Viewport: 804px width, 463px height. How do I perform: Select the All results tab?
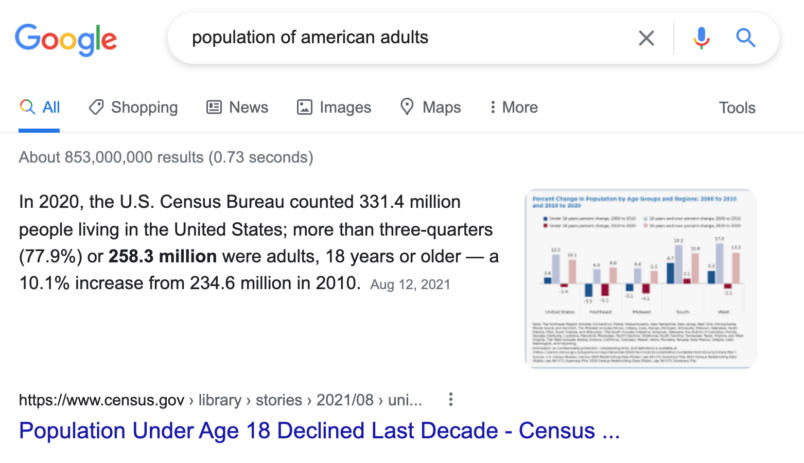point(40,107)
